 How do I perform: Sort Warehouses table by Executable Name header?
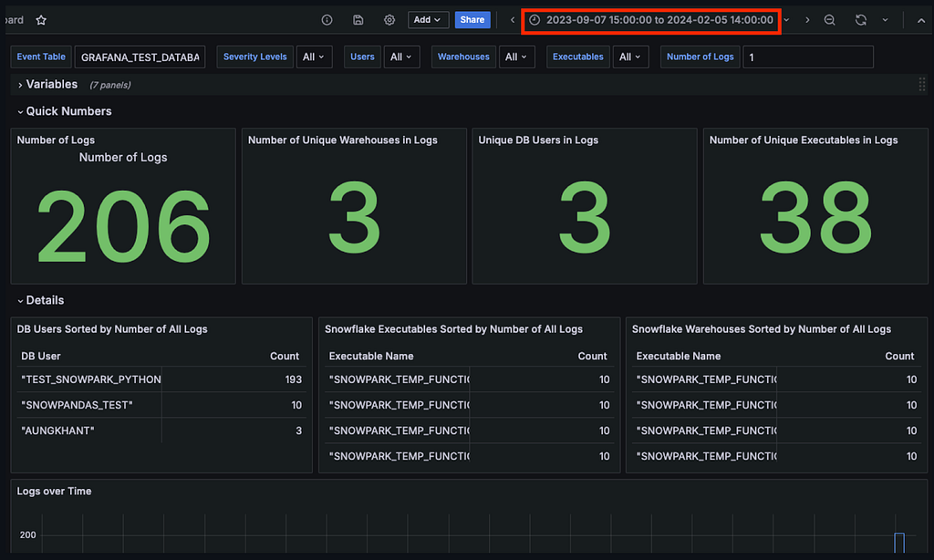click(x=679, y=357)
